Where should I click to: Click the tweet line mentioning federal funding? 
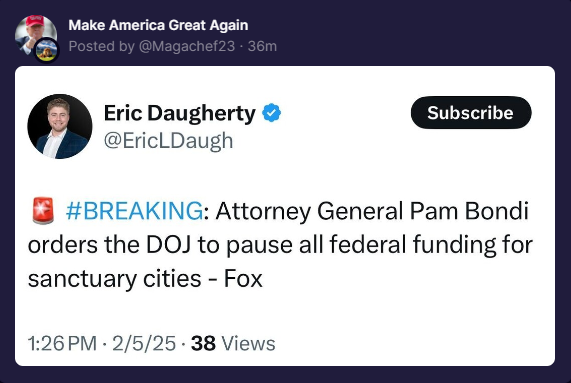[x=280, y=245]
